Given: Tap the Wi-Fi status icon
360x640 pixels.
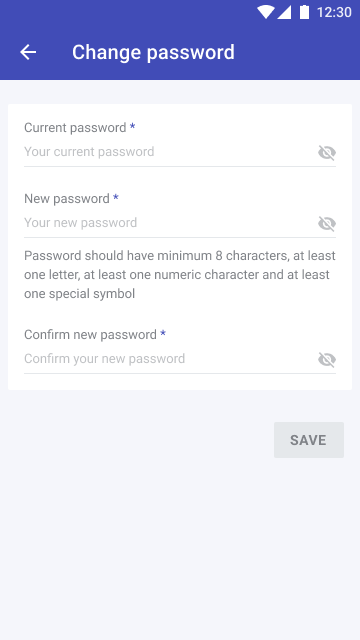Looking at the screenshot, I should [x=266, y=12].
